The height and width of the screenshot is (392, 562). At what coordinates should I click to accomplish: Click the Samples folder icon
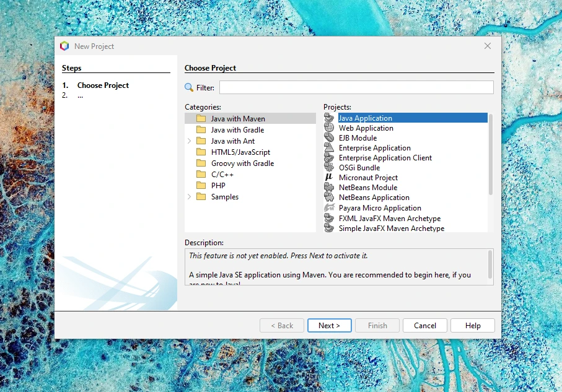click(x=201, y=196)
